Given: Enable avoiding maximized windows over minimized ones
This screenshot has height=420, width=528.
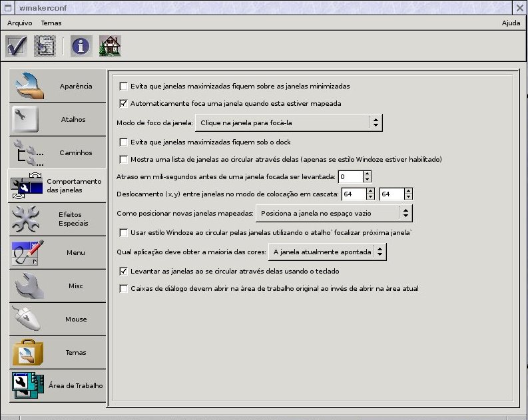Looking at the screenshot, I should point(124,87).
